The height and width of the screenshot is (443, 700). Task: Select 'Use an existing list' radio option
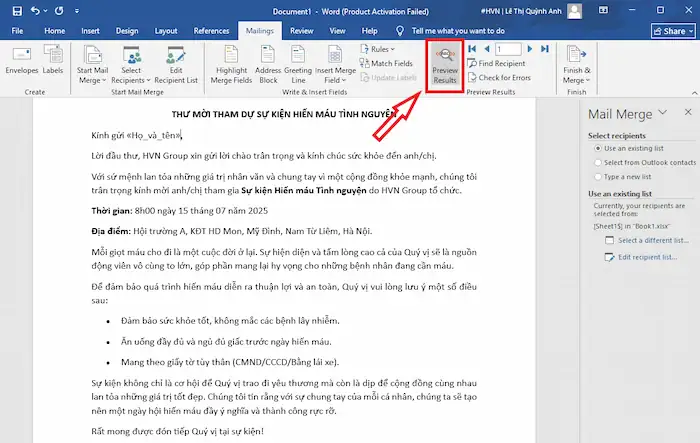pos(594,148)
